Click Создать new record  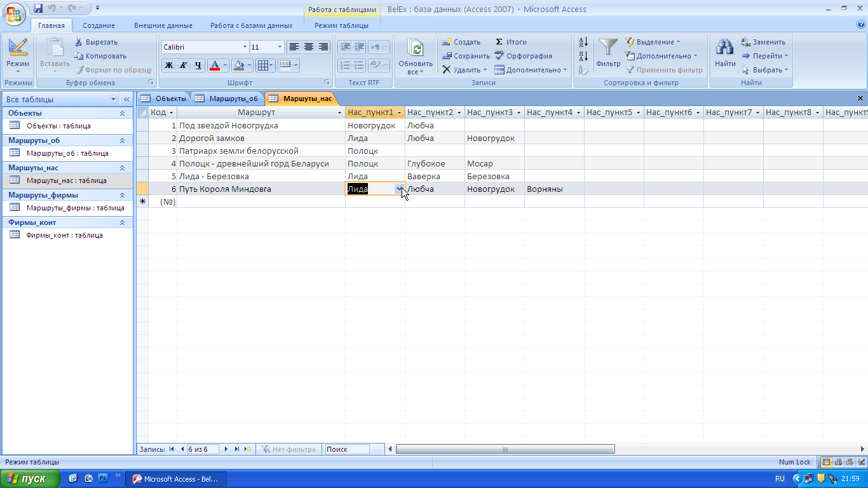point(461,42)
